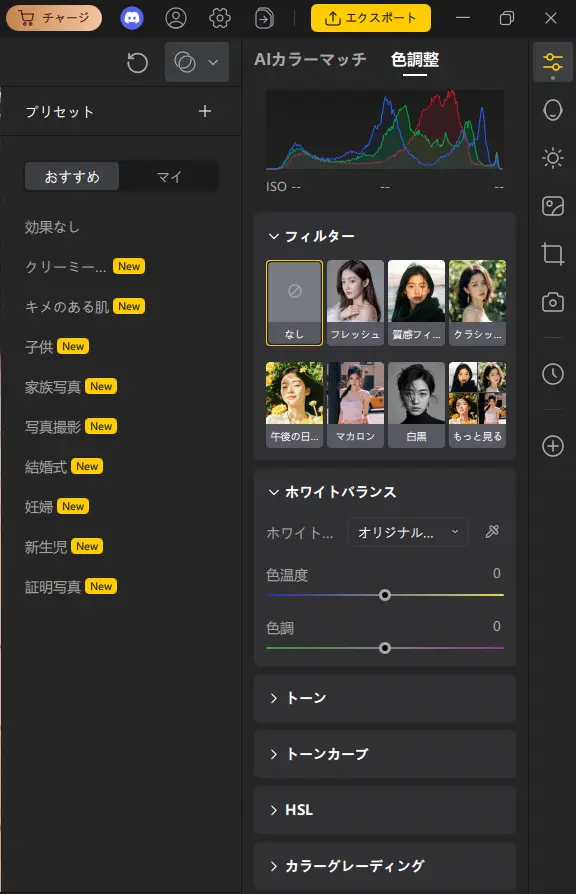
Task: Open the history clock icon
Action: (x=553, y=374)
